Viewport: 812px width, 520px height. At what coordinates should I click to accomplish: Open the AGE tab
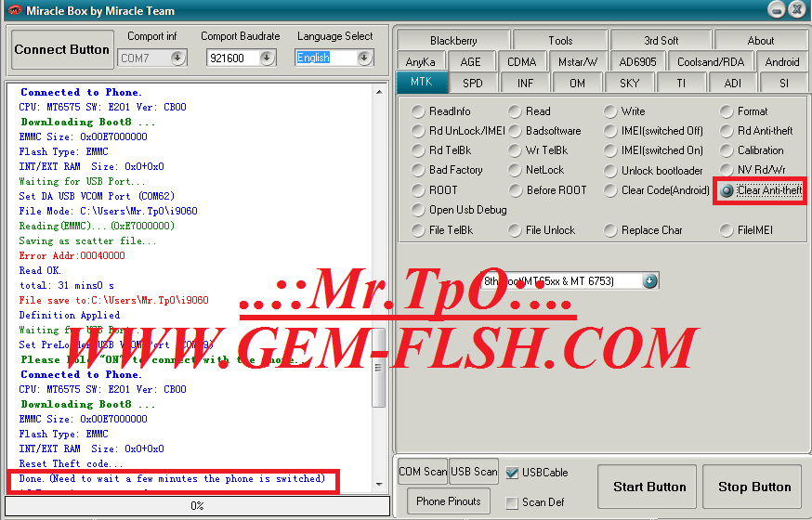470,61
